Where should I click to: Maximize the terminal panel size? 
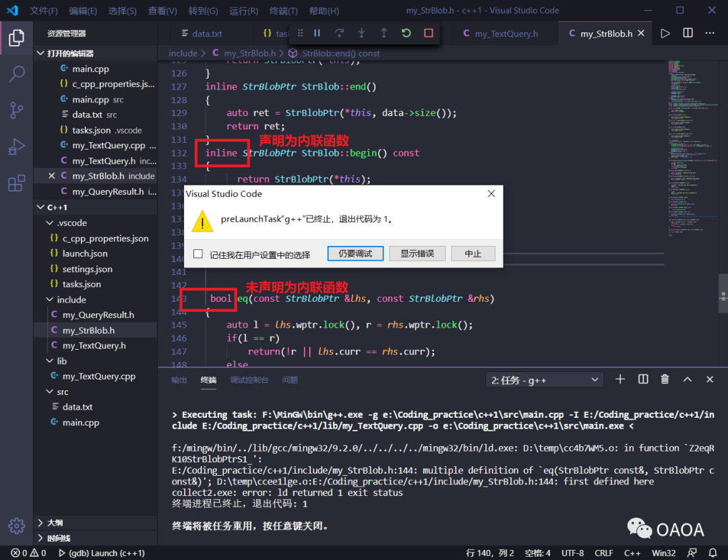tap(687, 379)
